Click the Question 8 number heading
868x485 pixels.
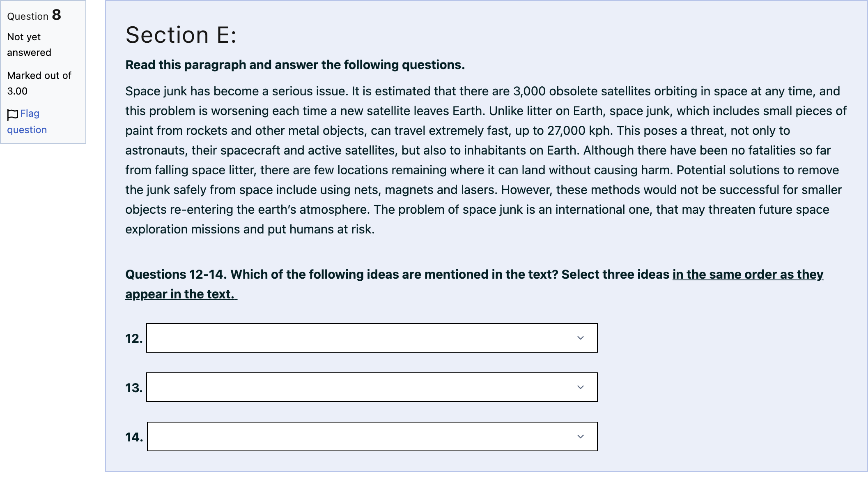pos(34,15)
